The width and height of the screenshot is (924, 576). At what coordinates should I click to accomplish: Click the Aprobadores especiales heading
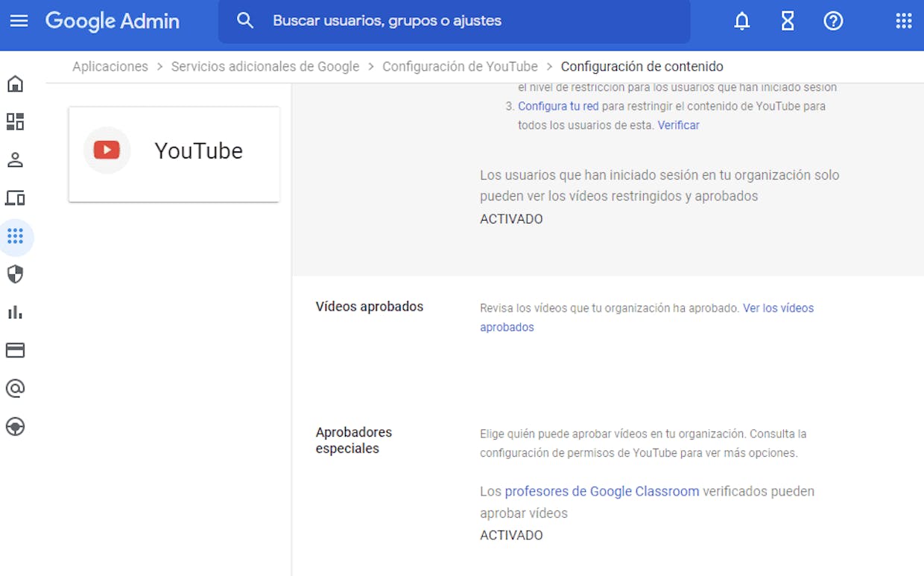[x=354, y=440]
